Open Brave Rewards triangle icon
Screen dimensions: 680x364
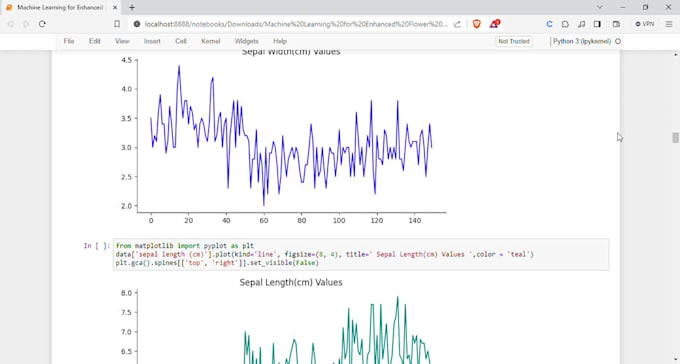494,24
